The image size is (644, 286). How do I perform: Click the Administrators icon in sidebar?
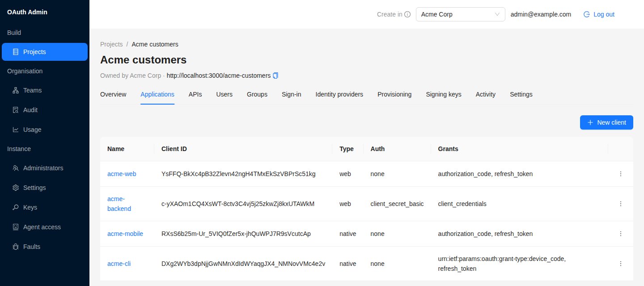pyautogui.click(x=16, y=168)
